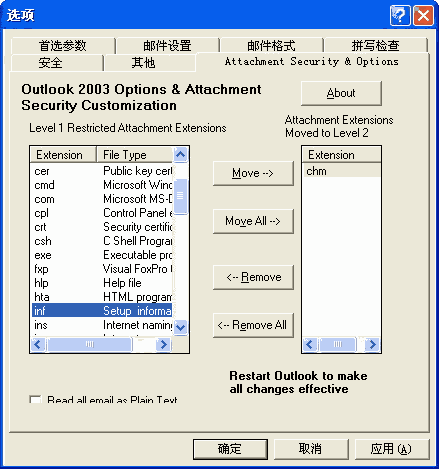Screen dimensions: 439x469
Task: Click the vertical scrollbar thumb in extension list
Action: coord(180,197)
